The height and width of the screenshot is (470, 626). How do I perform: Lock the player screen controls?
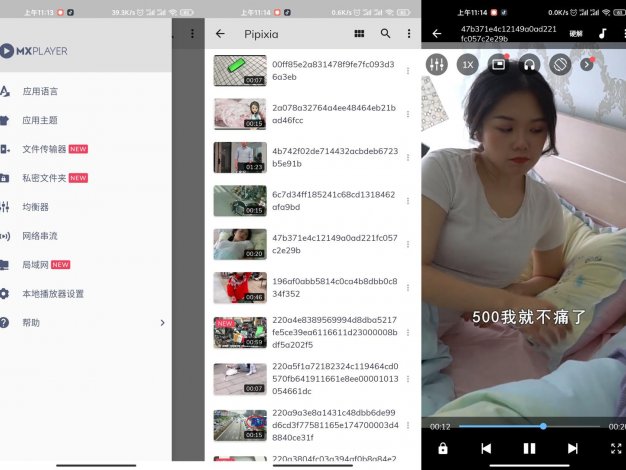pyautogui.click(x=443, y=448)
